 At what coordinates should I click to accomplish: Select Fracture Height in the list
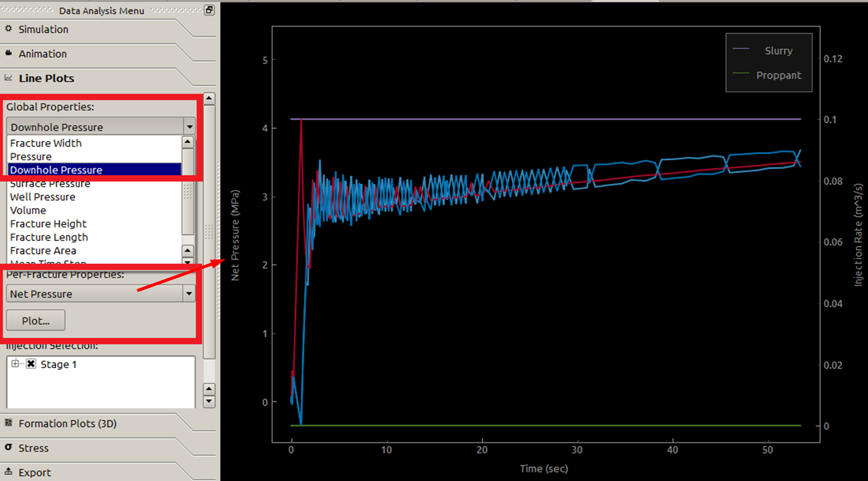[x=94, y=224]
